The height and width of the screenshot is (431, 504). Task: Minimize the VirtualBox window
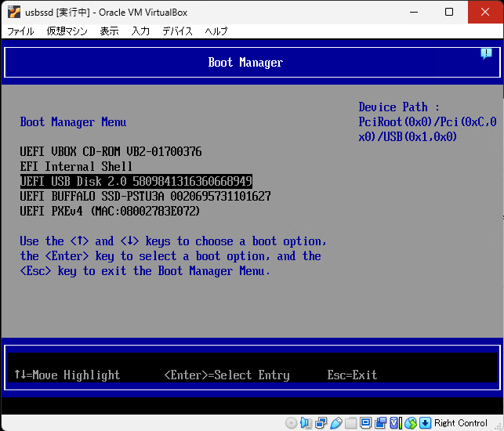(414, 13)
